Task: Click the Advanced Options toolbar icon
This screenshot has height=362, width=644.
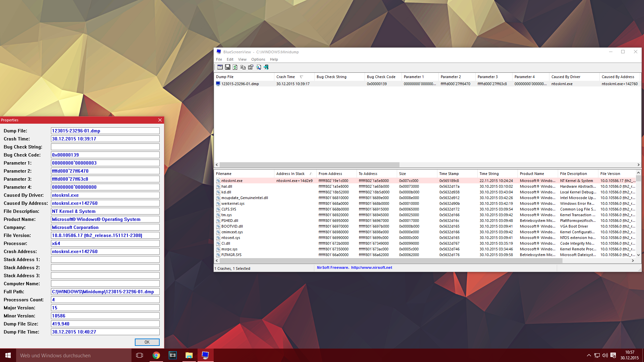Action: tap(220, 67)
